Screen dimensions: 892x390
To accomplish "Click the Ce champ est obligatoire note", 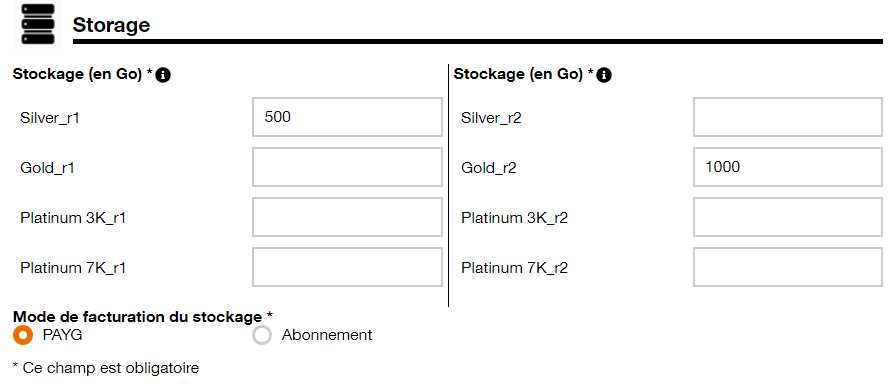I will click(106, 368).
